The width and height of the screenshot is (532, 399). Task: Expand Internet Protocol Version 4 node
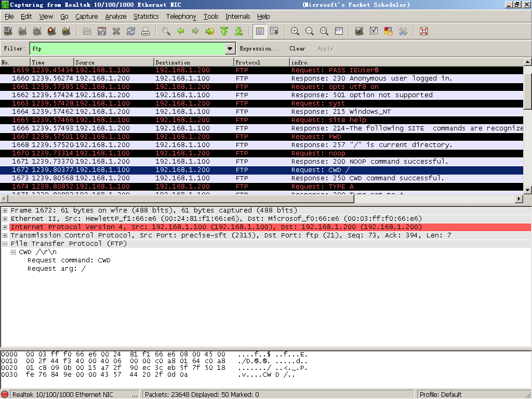[5, 227]
